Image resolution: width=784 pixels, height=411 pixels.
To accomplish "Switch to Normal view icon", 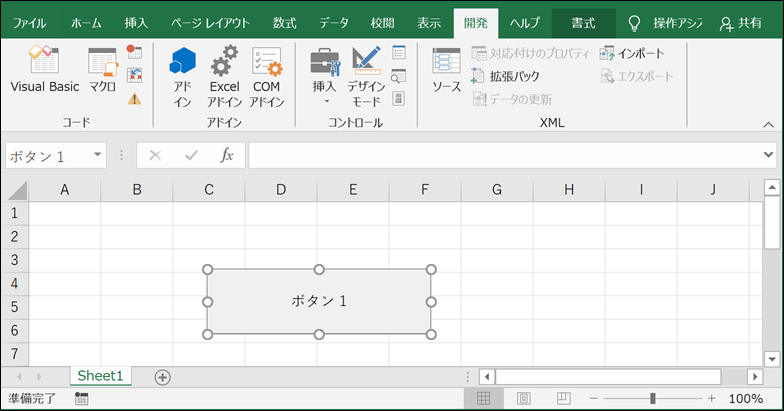I will pyautogui.click(x=484, y=398).
